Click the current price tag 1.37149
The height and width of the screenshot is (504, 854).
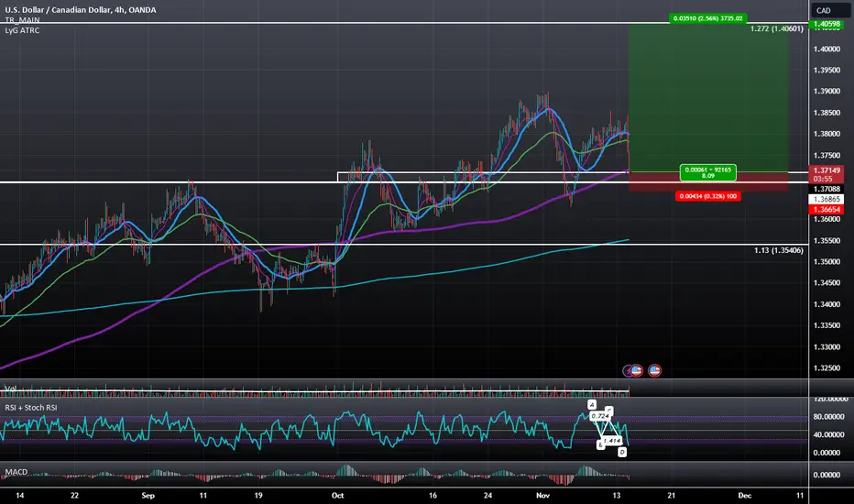pyautogui.click(x=827, y=170)
